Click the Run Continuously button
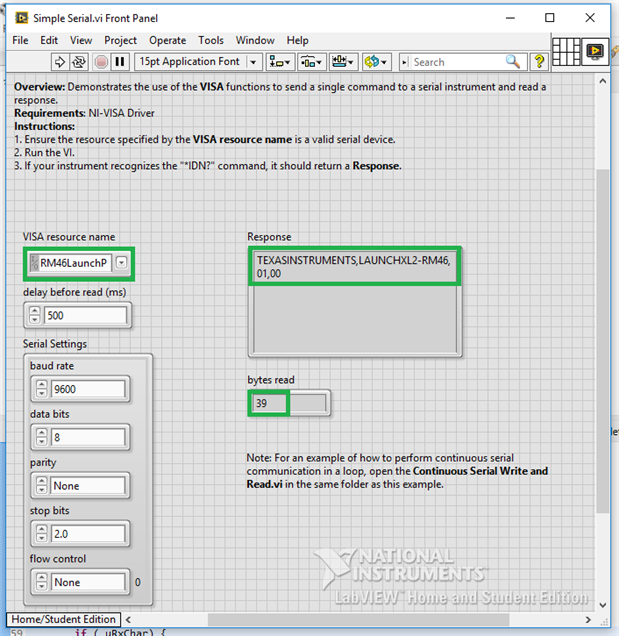Image resolution: width=619 pixels, height=636 pixels. [x=79, y=62]
